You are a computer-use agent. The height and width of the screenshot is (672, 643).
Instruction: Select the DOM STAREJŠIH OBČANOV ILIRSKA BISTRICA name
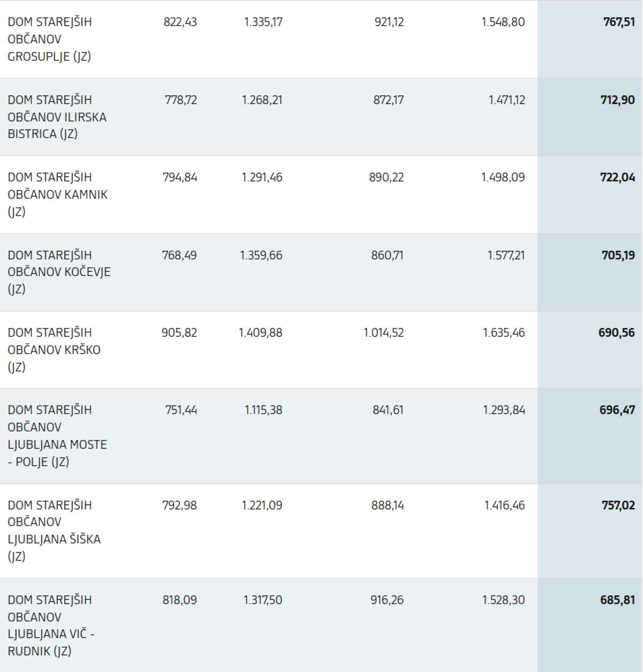click(57, 117)
